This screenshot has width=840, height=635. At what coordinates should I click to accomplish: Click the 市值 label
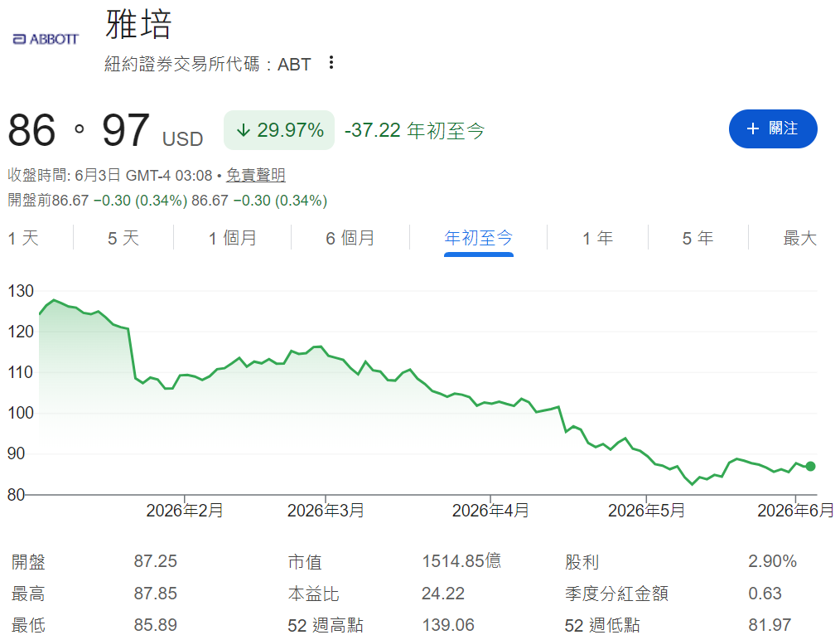(305, 561)
